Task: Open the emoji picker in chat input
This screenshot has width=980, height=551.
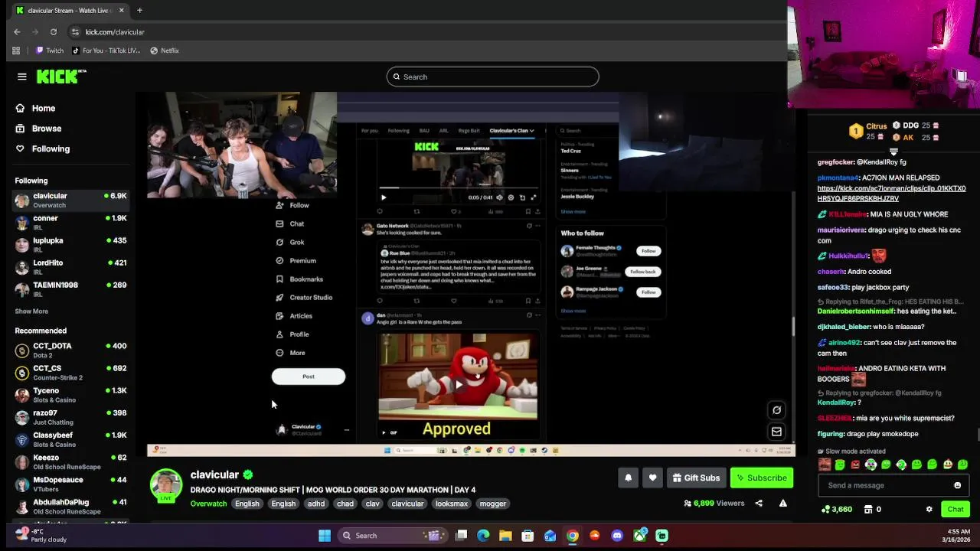Action: click(x=957, y=485)
